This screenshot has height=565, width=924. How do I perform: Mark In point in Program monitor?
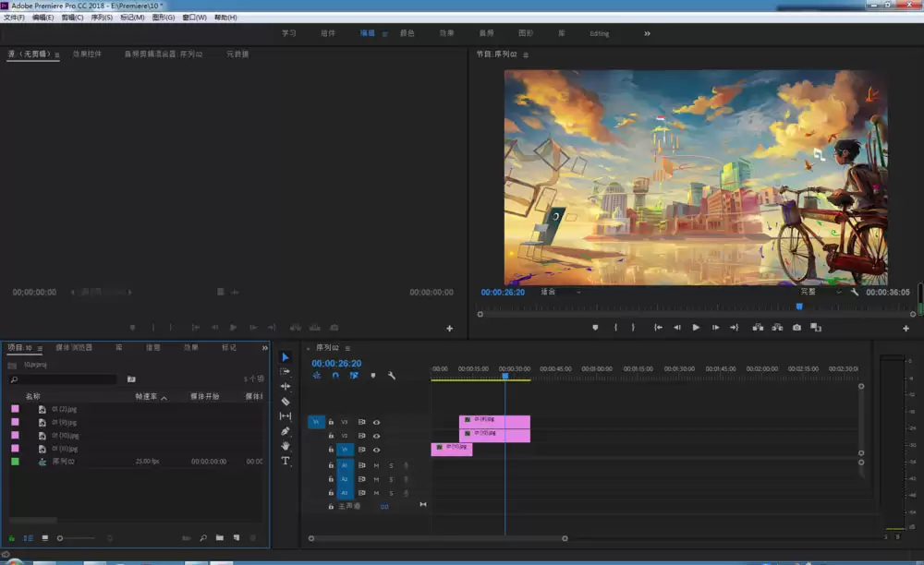pyautogui.click(x=615, y=327)
